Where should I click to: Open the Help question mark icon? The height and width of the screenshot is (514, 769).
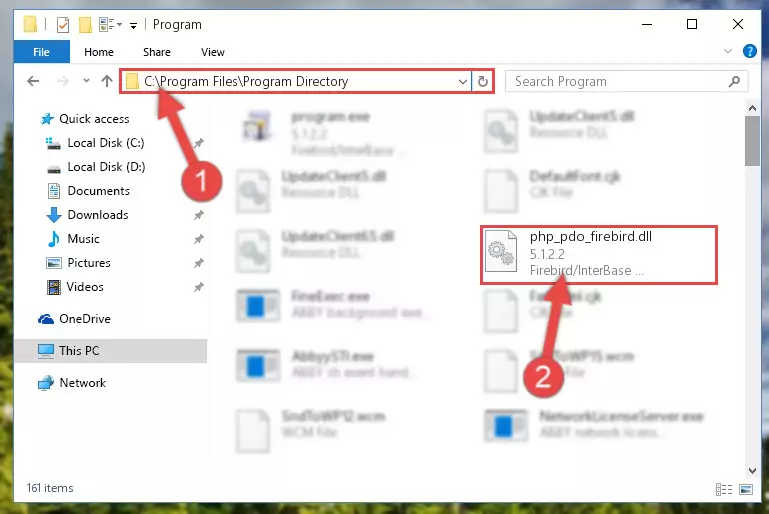[x=749, y=51]
